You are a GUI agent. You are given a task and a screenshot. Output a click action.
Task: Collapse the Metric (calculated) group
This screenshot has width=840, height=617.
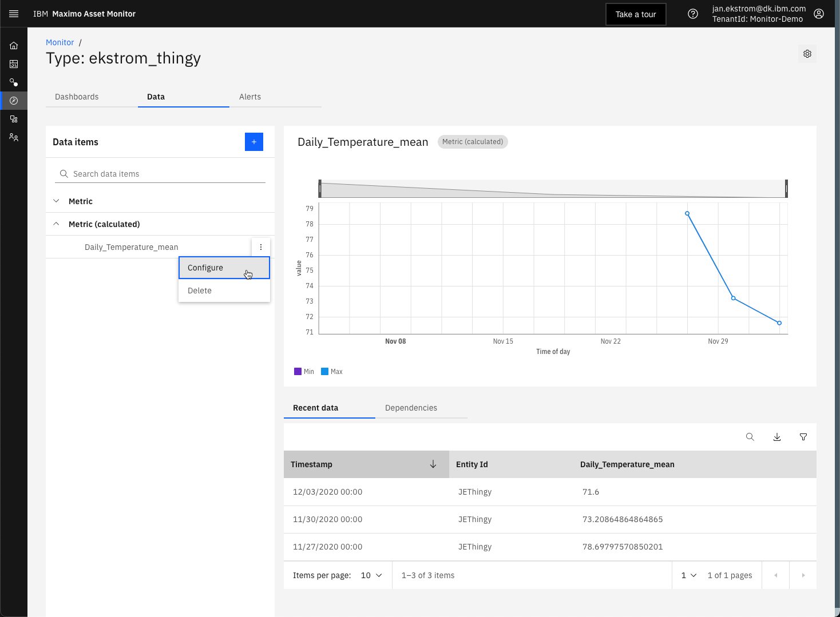(56, 224)
